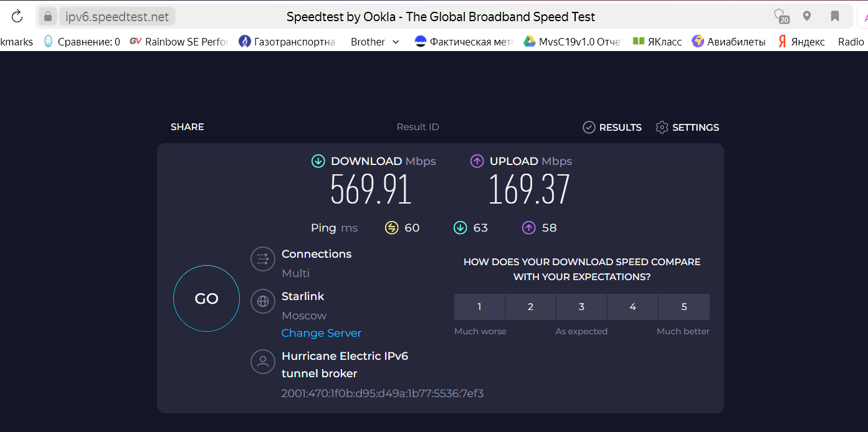Click the padlock site security icon
Screen dimensions: 868x432
click(47, 17)
